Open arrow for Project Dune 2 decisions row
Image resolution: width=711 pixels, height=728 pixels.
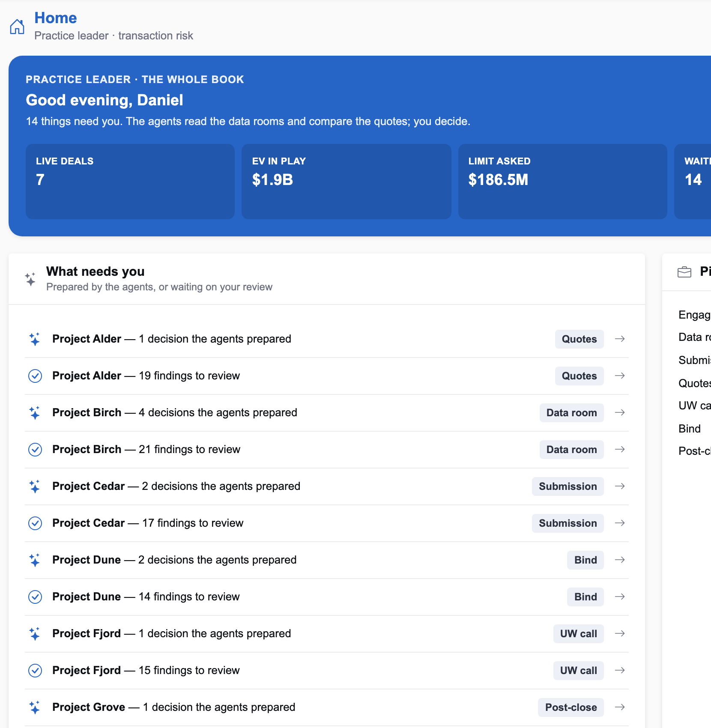coord(620,560)
